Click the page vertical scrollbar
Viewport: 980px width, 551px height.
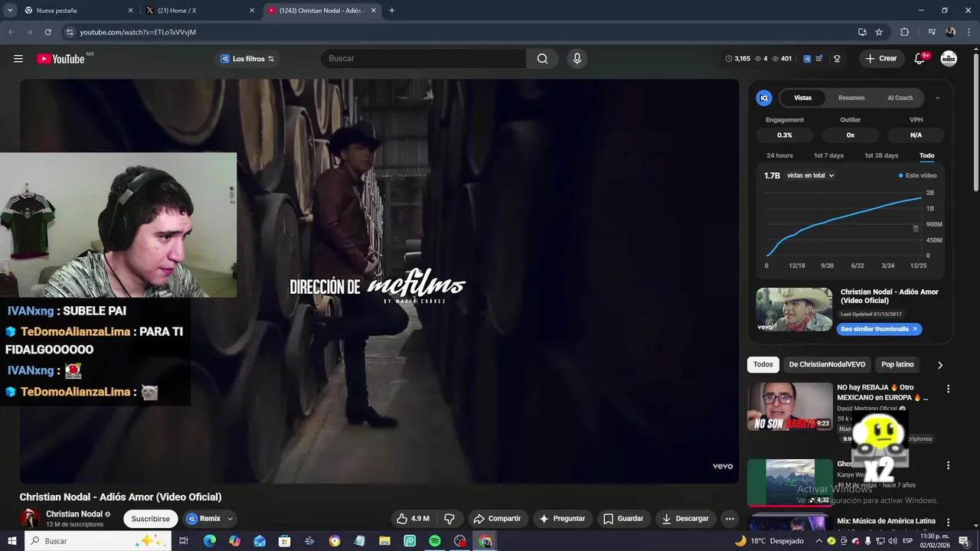point(975,122)
